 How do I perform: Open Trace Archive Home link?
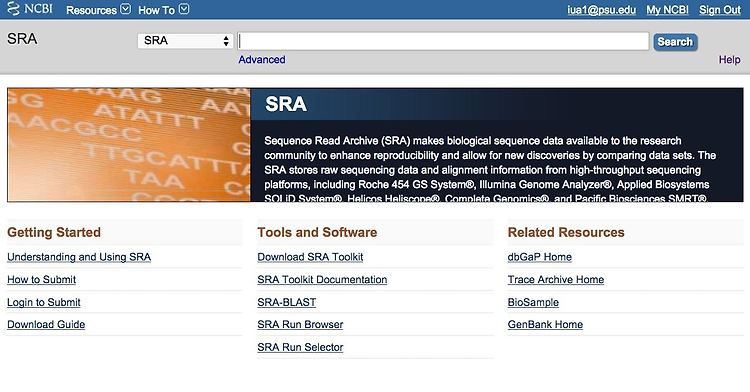pyautogui.click(x=556, y=280)
